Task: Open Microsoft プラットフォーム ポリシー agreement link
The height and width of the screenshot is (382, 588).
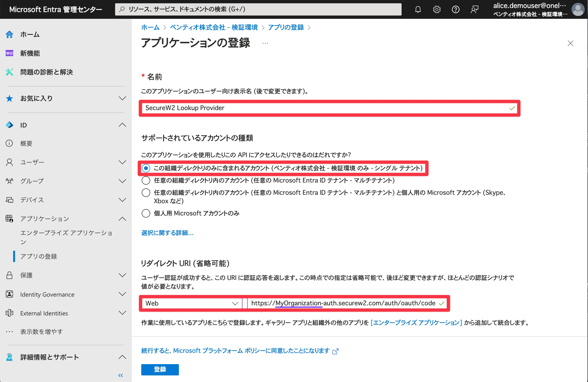Action: click(x=235, y=351)
